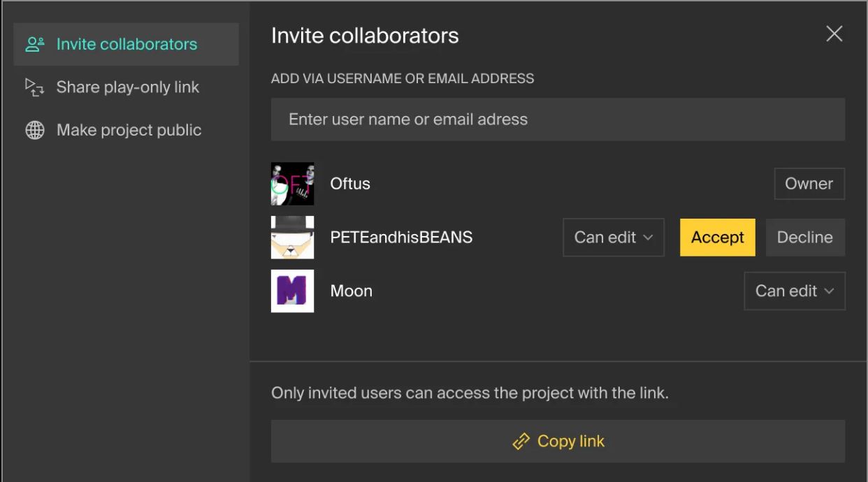Viewport: 868px width, 482px height.
Task: Click the Oftus collaborator name
Action: (350, 184)
